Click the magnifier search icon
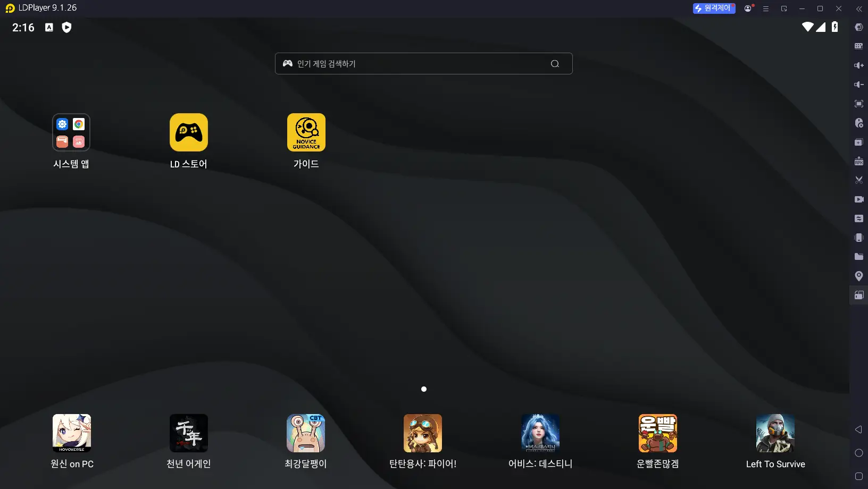The width and height of the screenshot is (868, 489). 555,64
